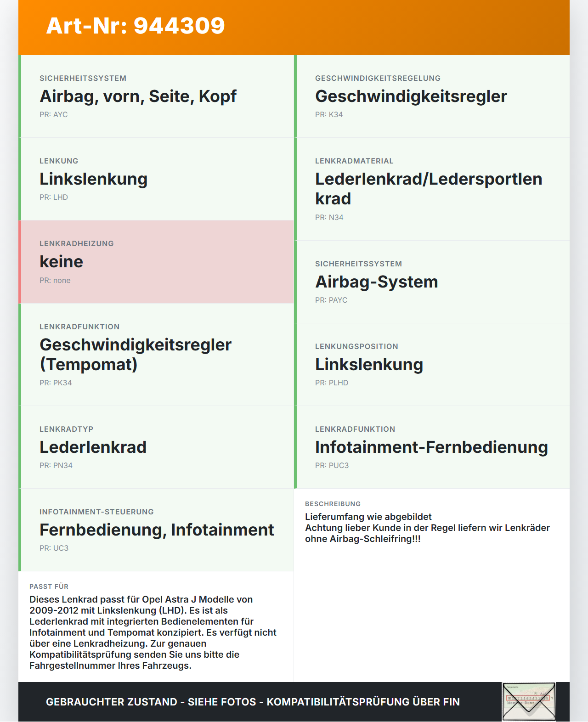Click the PR: UC3 code label
The image size is (588, 722).
click(54, 548)
